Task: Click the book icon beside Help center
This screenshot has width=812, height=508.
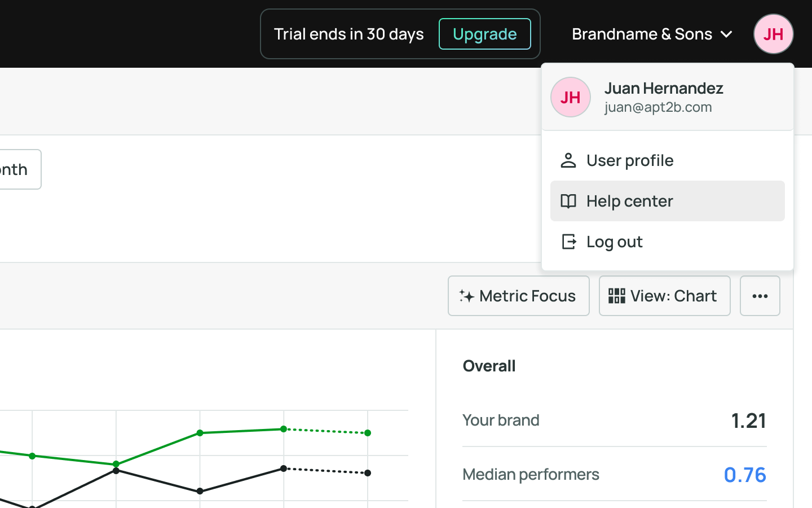Action: pyautogui.click(x=568, y=201)
